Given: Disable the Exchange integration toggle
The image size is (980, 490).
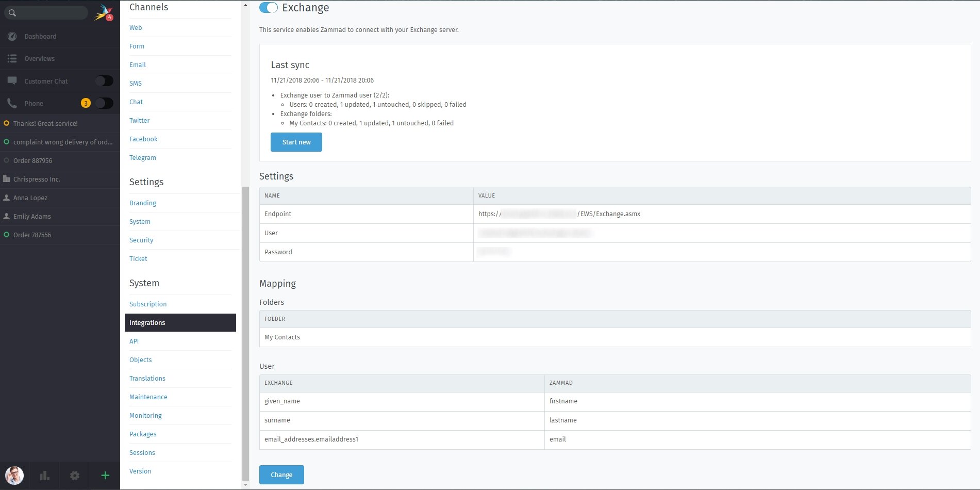Looking at the screenshot, I should tap(269, 8).
